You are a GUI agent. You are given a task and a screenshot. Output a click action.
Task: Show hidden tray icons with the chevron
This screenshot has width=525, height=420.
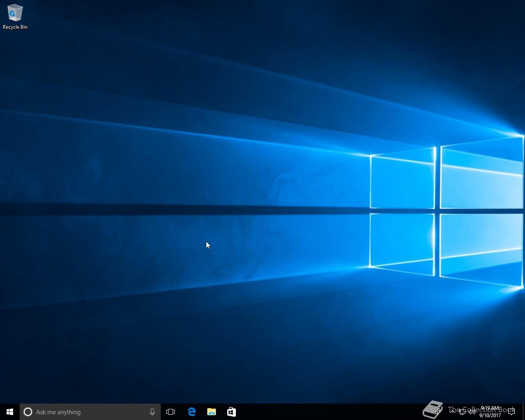pos(452,411)
